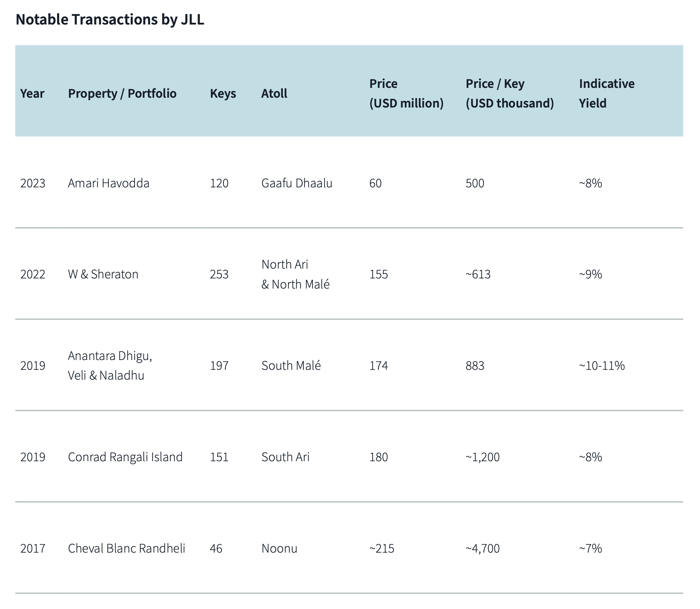The image size is (700, 609).
Task: Select the ~10-11% yield value
Action: pyautogui.click(x=602, y=366)
